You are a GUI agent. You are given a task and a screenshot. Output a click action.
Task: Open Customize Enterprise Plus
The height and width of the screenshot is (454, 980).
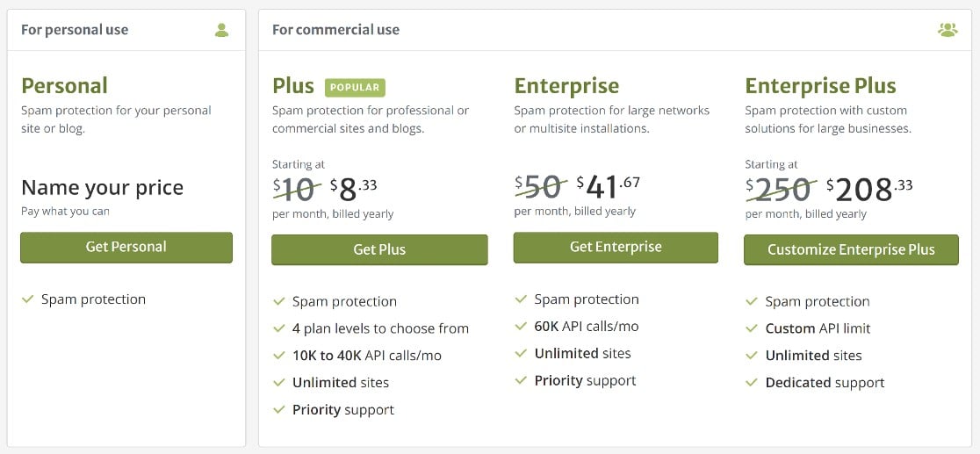coord(851,250)
